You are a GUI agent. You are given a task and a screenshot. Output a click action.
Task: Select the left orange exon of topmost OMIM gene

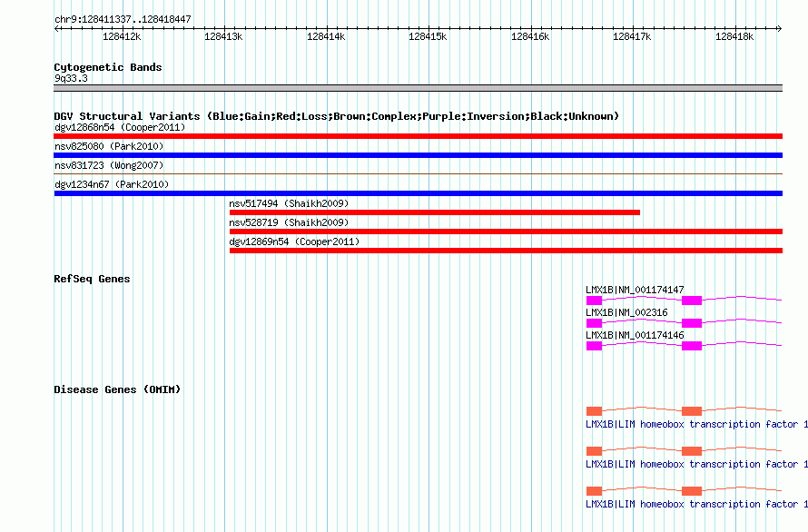594,411
